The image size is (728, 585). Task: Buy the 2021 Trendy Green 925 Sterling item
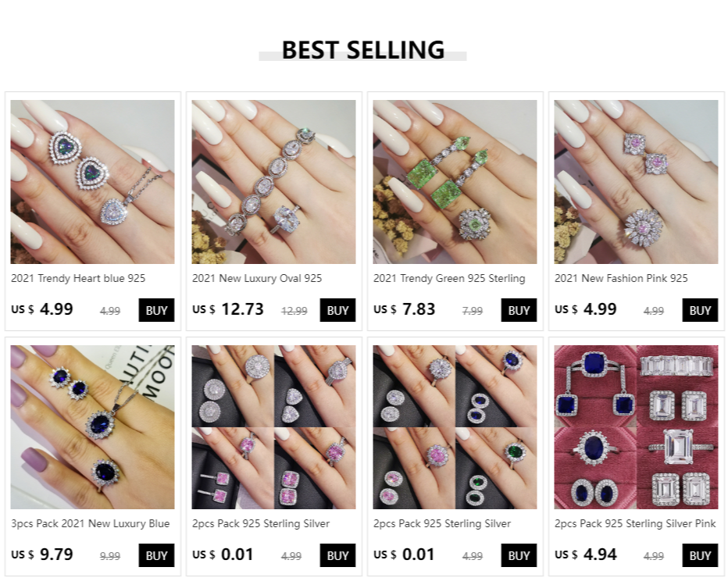[519, 310]
